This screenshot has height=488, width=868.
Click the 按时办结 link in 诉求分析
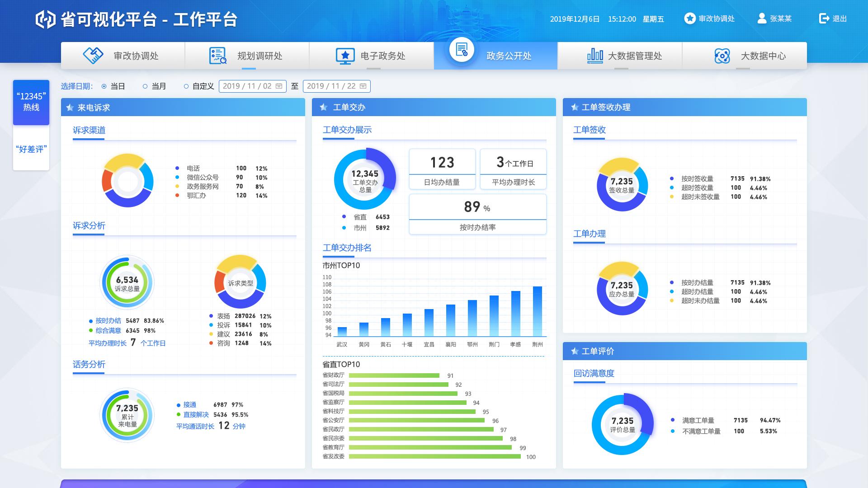coord(108,320)
